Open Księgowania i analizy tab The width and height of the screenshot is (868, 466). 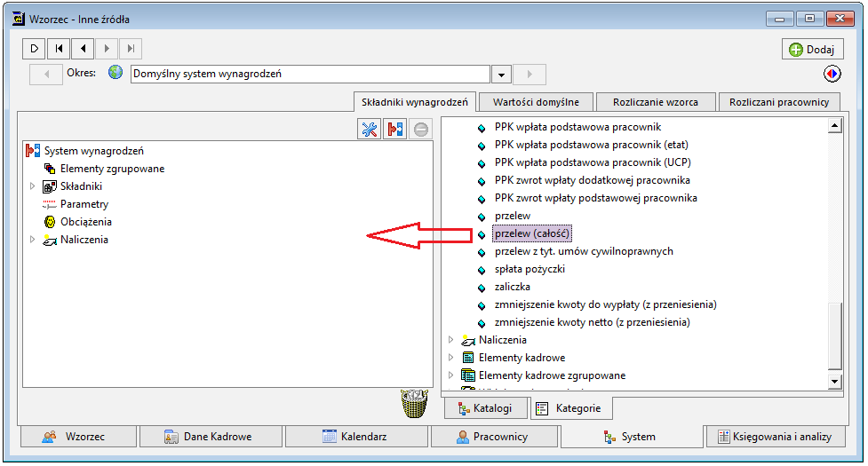click(x=776, y=436)
